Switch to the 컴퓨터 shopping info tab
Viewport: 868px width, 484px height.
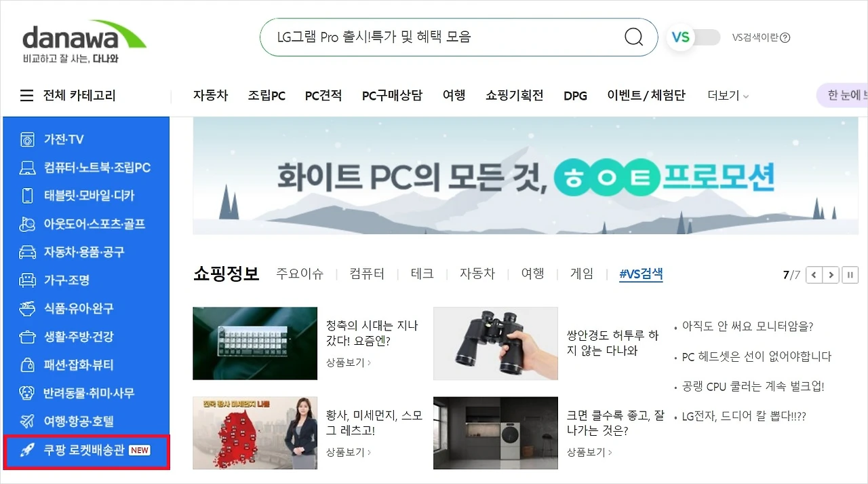tap(367, 274)
